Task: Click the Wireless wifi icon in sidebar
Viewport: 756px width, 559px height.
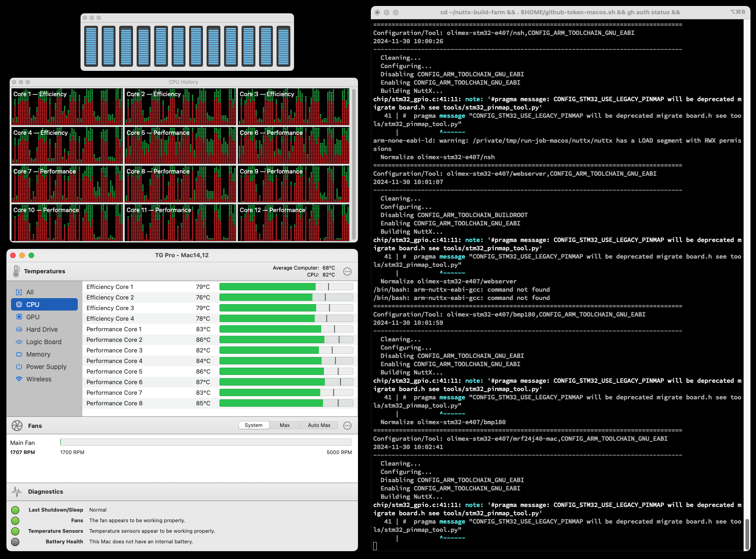Action: (19, 379)
